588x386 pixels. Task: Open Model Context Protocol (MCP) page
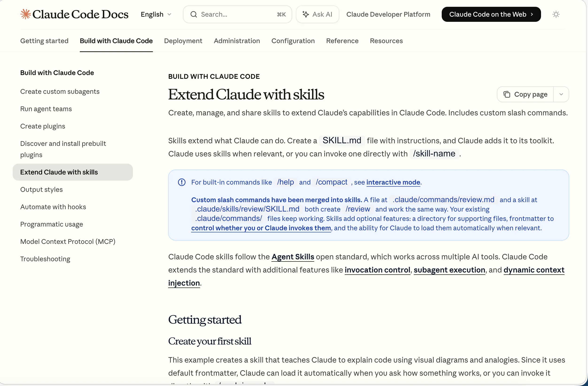[68, 241]
